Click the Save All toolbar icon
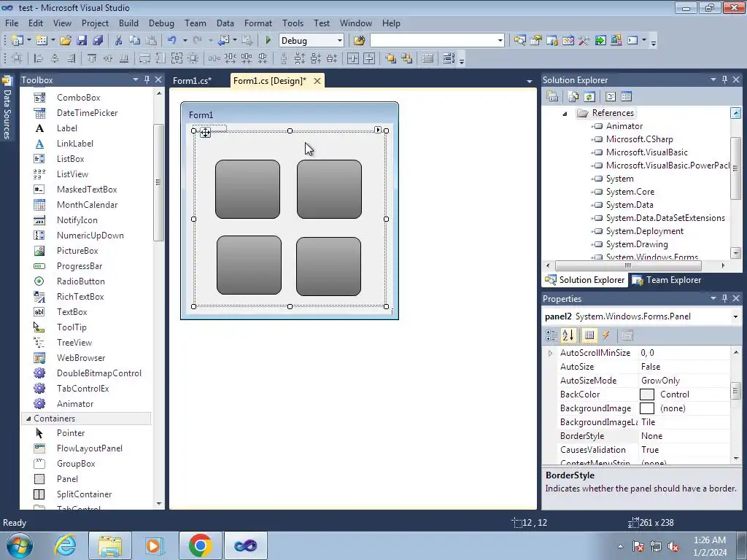This screenshot has height=560, width=747. (x=98, y=41)
